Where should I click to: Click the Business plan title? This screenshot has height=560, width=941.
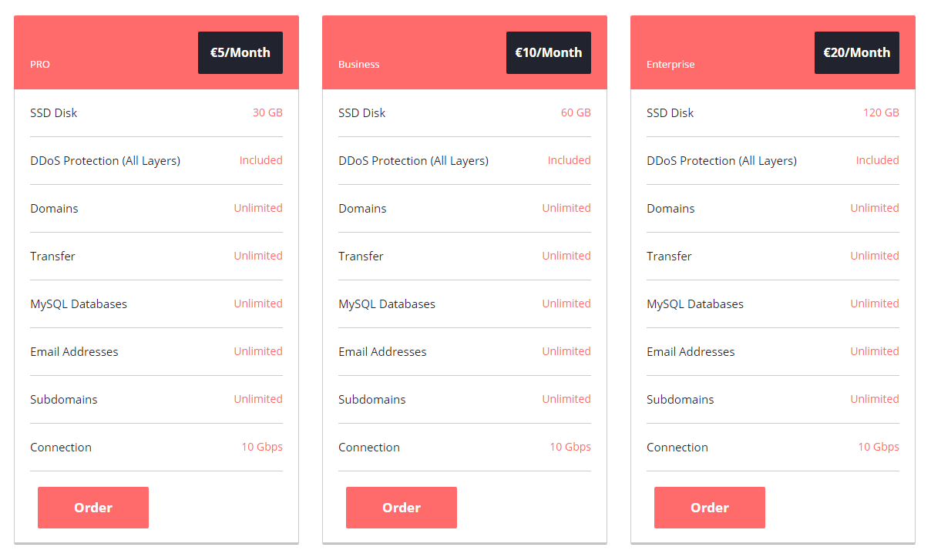coord(359,65)
